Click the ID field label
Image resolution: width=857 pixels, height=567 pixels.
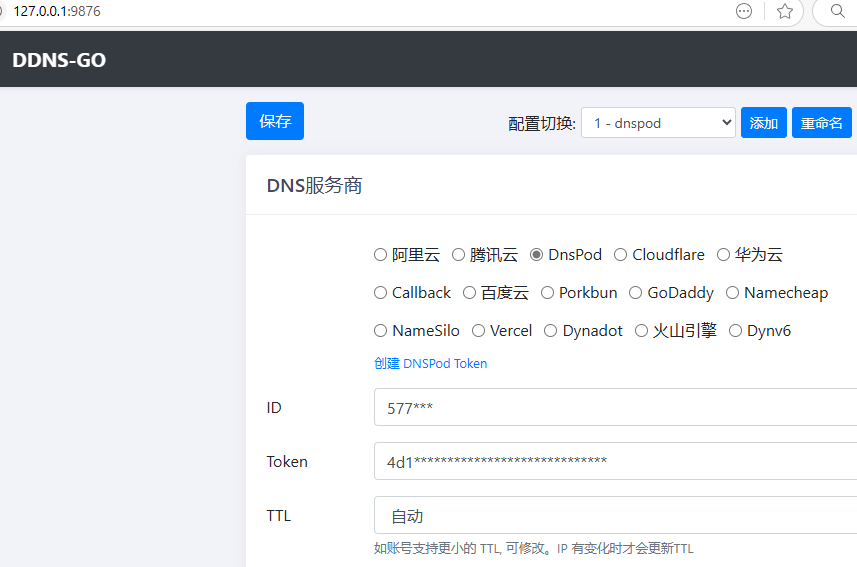[x=274, y=408]
